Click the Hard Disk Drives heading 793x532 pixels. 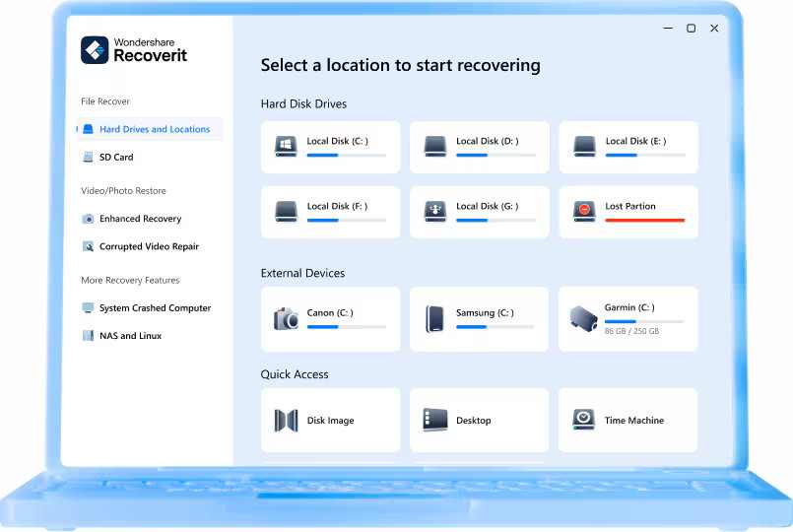303,103
